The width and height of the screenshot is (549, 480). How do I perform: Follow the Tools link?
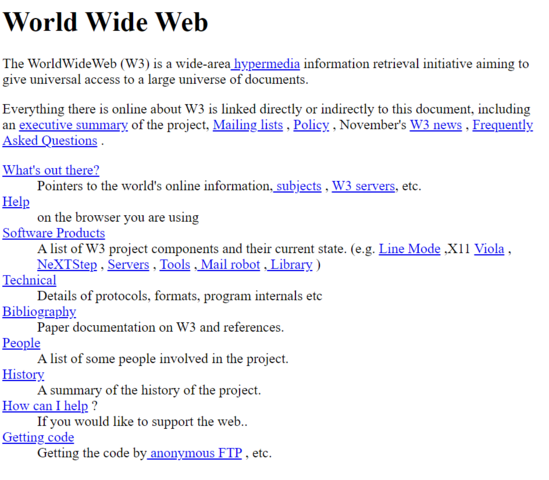(x=175, y=265)
